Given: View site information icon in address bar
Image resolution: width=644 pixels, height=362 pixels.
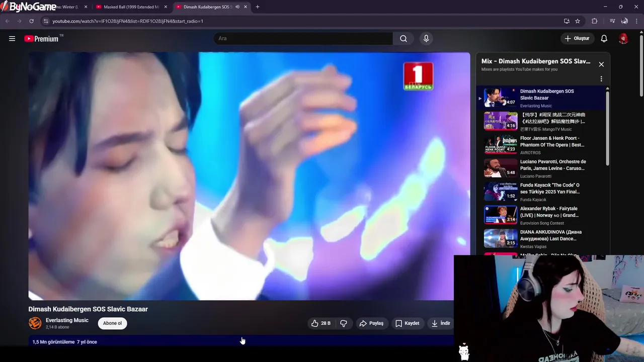Looking at the screenshot, I should [46, 21].
